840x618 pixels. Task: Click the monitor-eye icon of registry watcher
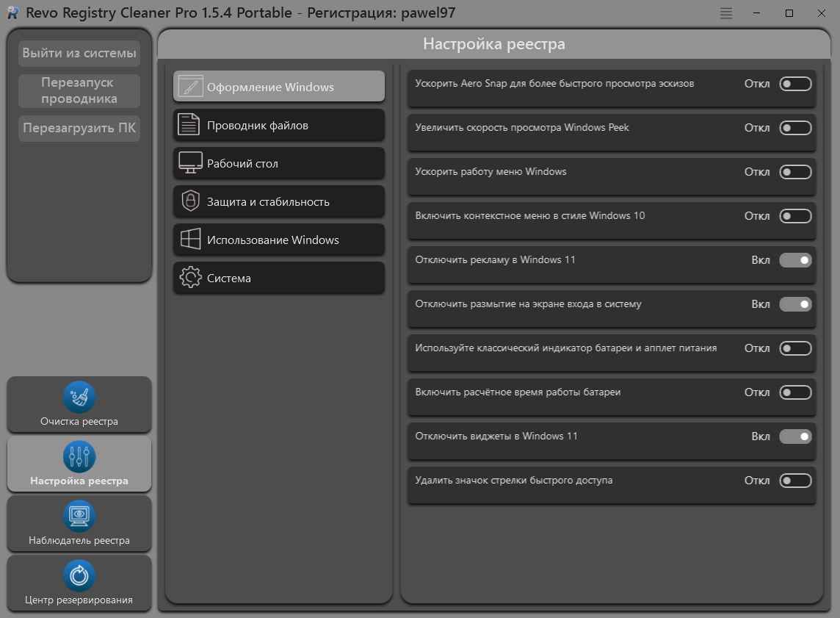(79, 516)
